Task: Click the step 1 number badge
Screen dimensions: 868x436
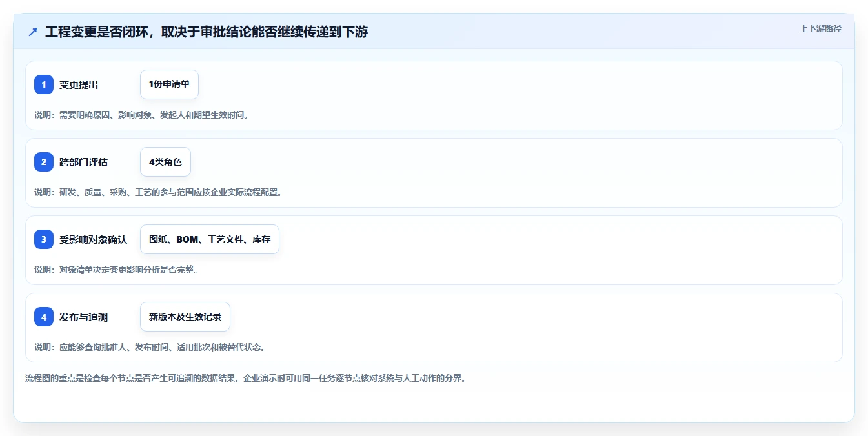Action: [44, 84]
